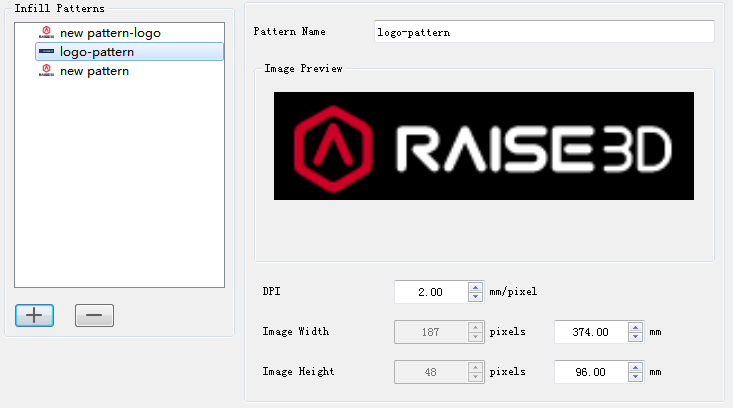Add a new infill pattern with plus button

pos(34,315)
